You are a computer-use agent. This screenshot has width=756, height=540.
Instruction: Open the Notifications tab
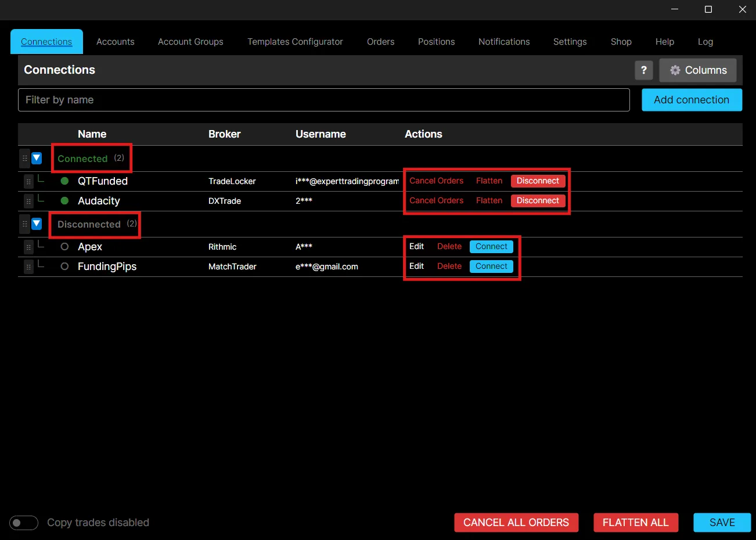(504, 42)
